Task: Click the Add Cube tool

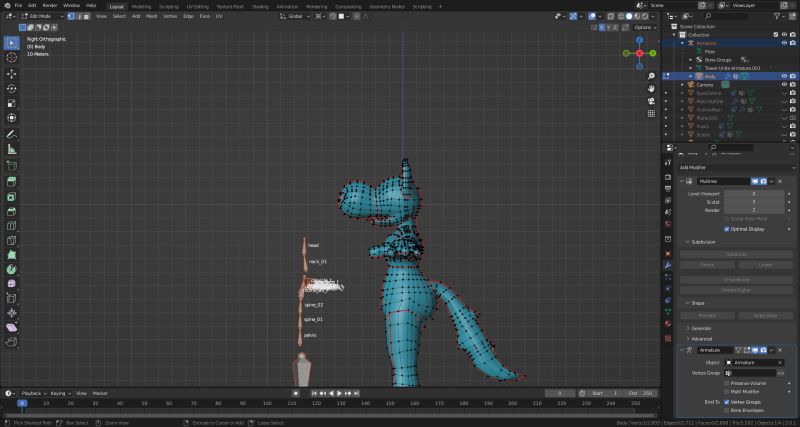Action: (x=11, y=165)
